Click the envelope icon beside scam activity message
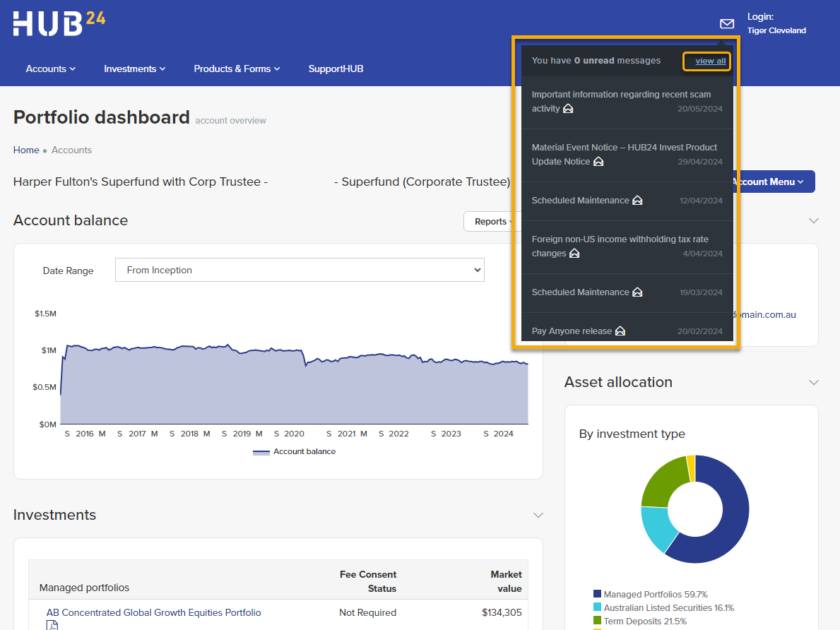The width and height of the screenshot is (840, 630). 568,108
